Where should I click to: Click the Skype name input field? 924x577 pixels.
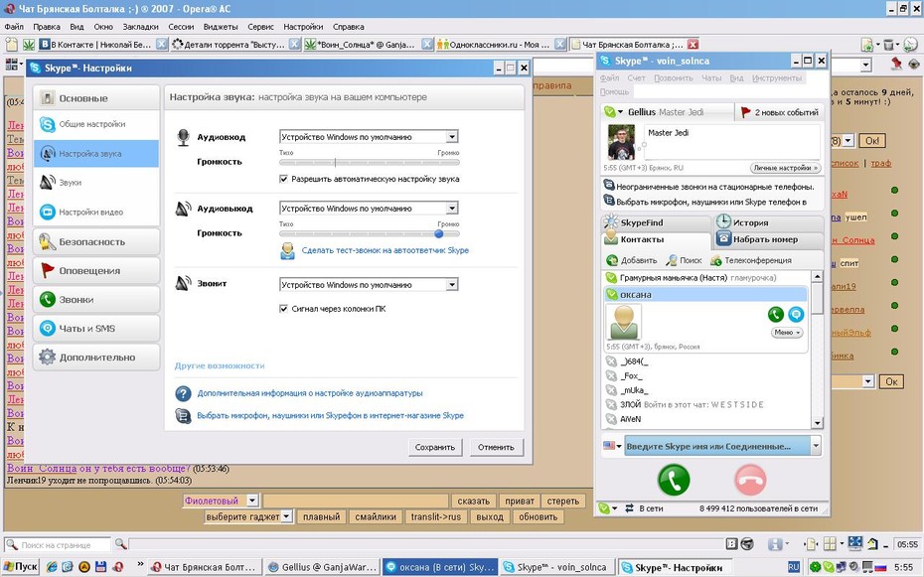tap(717, 446)
